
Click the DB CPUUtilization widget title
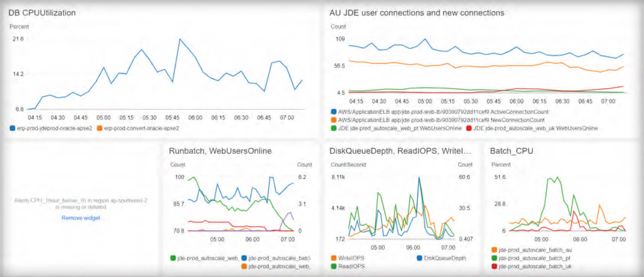(42, 13)
